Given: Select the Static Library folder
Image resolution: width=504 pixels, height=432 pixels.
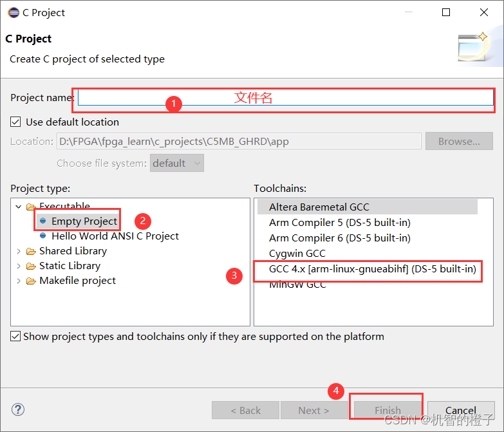Looking at the screenshot, I should [x=70, y=266].
